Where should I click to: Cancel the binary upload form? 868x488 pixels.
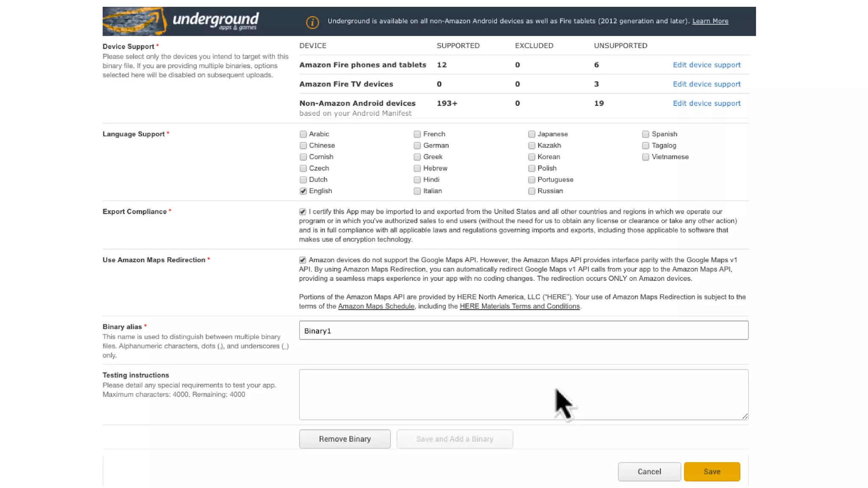[x=649, y=471]
